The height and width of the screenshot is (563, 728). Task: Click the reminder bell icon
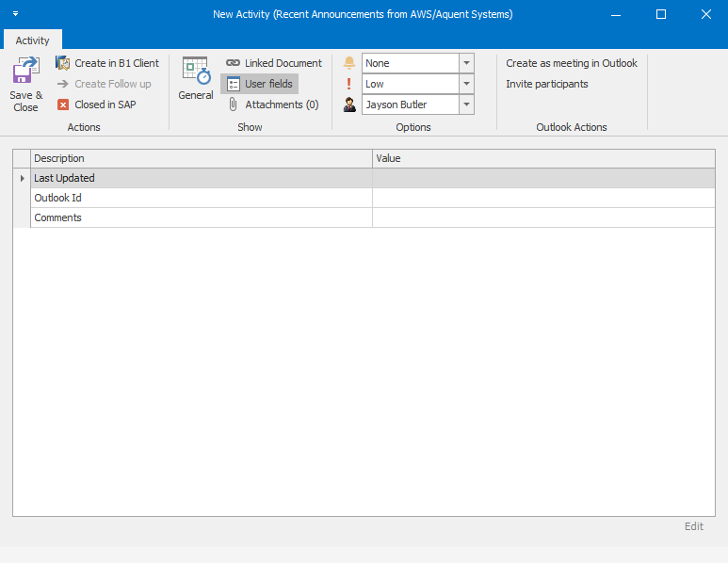[349, 63]
